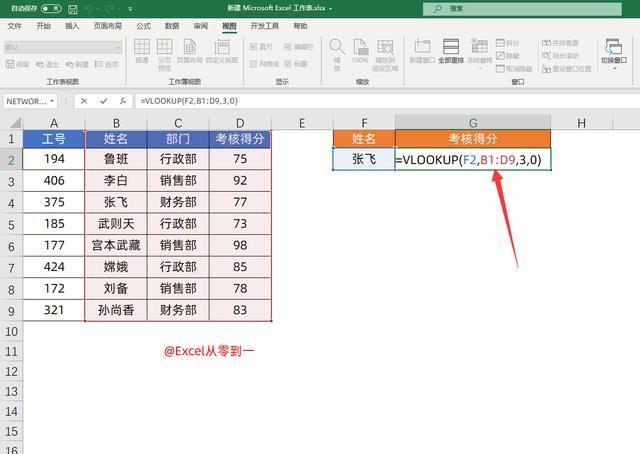The image size is (640, 454).
Task: Click 隐藏 hide window button
Action: [507, 56]
